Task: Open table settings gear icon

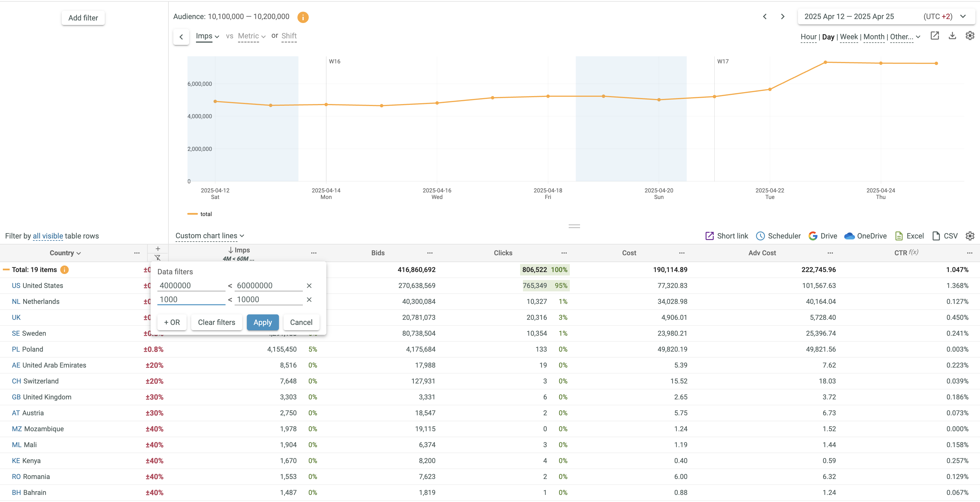Action: click(970, 236)
